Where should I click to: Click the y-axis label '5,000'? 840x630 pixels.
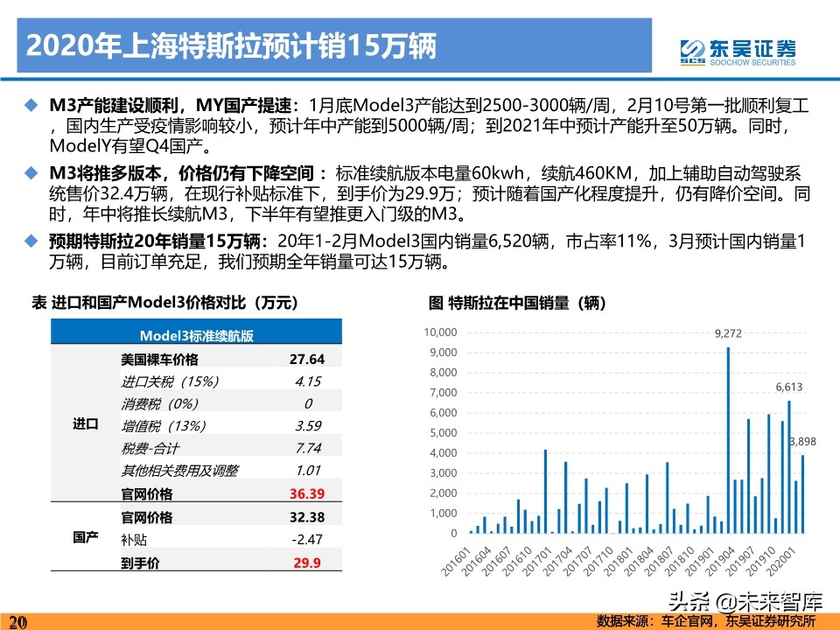click(x=443, y=433)
